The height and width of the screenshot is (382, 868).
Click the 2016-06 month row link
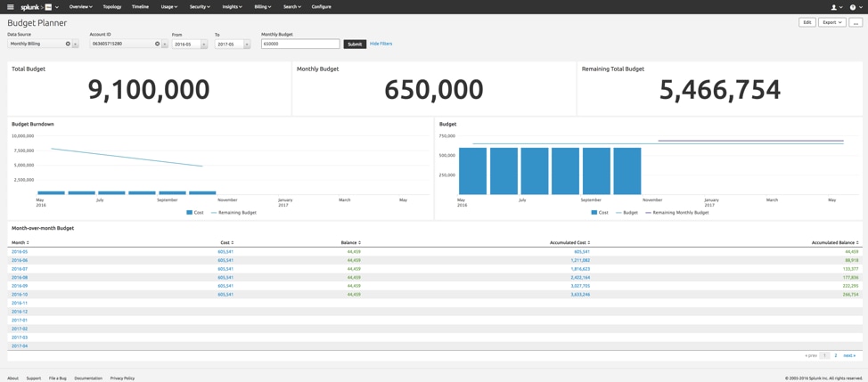[x=20, y=260]
